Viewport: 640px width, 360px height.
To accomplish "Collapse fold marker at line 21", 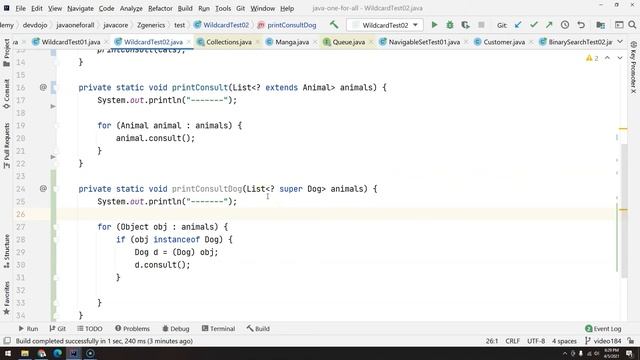I will (x=53, y=157).
